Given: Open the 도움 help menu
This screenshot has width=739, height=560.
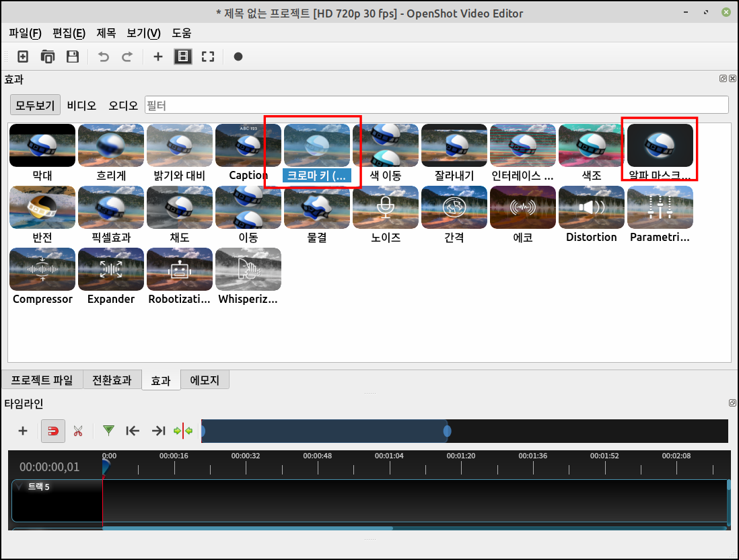Looking at the screenshot, I should [182, 33].
